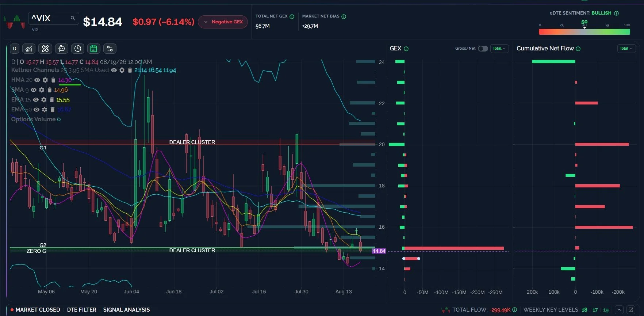
Task: Open the GEX panel Total dropdown
Action: coord(499,49)
